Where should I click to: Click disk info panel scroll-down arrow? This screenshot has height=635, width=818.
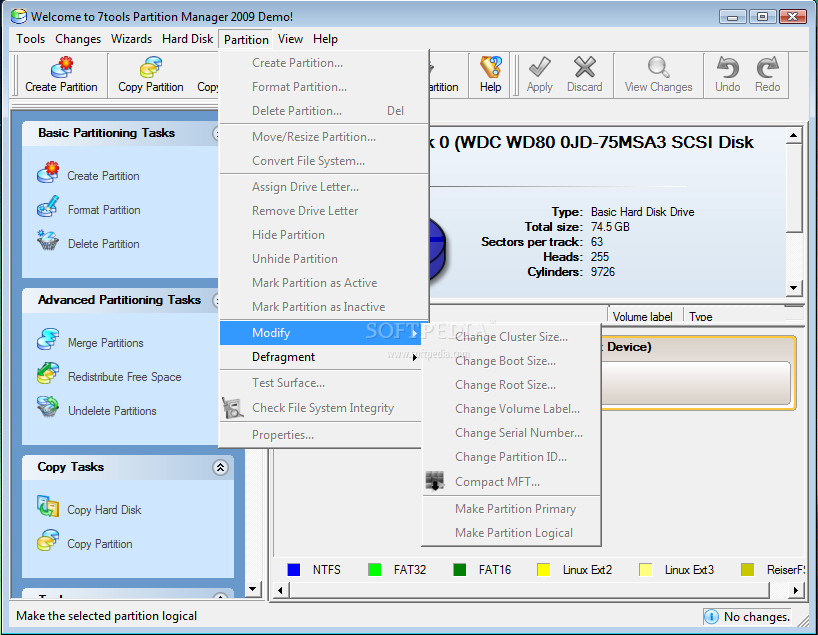tap(793, 287)
